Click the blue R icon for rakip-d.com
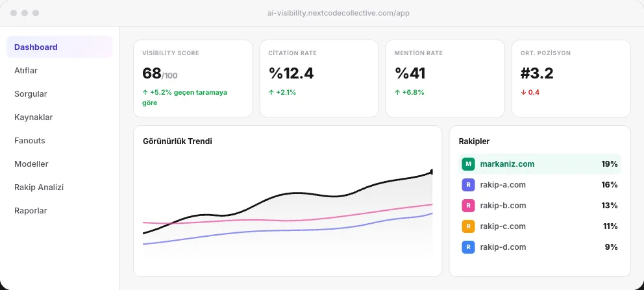 coord(468,247)
